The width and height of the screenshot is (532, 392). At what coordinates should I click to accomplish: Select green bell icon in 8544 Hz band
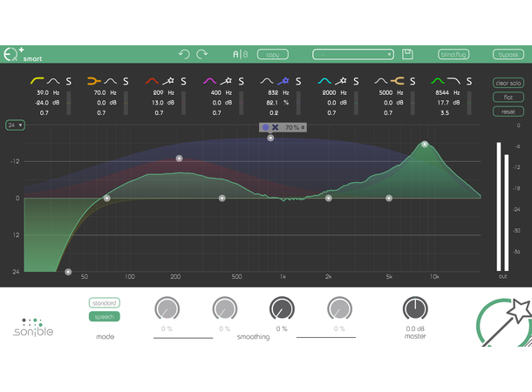pos(437,81)
